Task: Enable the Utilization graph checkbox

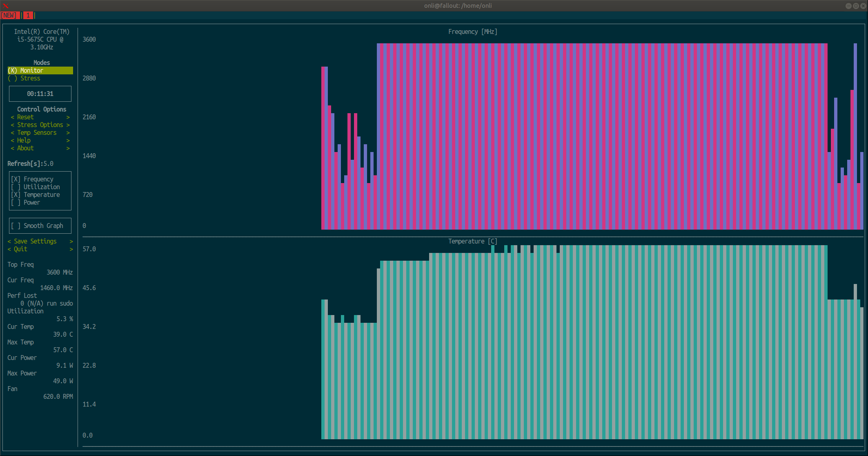Action: click(x=36, y=187)
